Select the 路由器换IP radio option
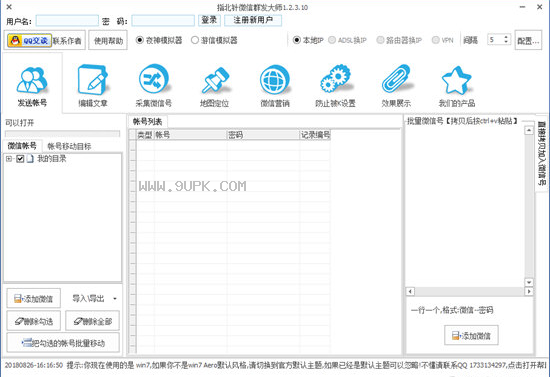Image resolution: width=550 pixels, height=377 pixels. [x=380, y=40]
